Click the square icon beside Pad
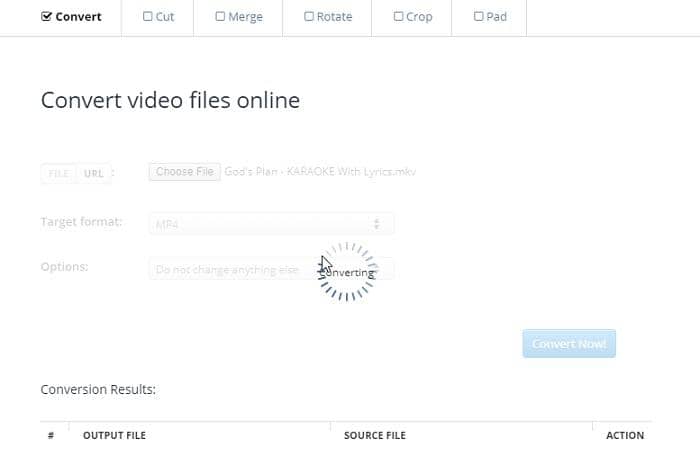Image resolution: width=700 pixels, height=465 pixels. [x=478, y=17]
